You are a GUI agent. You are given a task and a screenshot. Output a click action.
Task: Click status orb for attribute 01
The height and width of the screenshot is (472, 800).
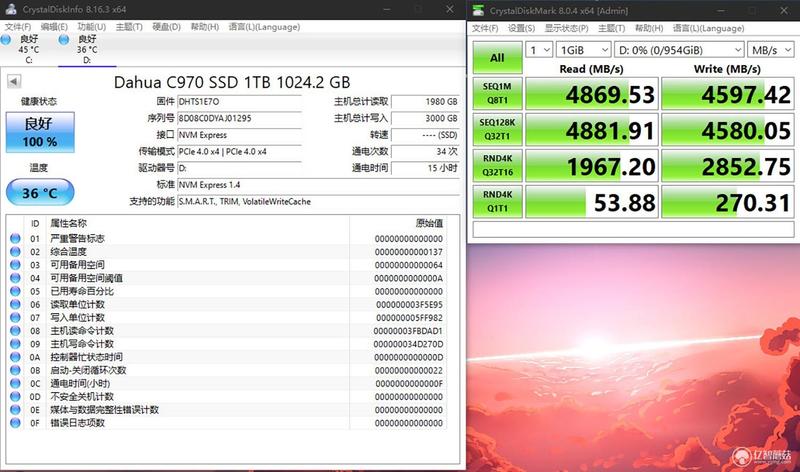click(15, 238)
